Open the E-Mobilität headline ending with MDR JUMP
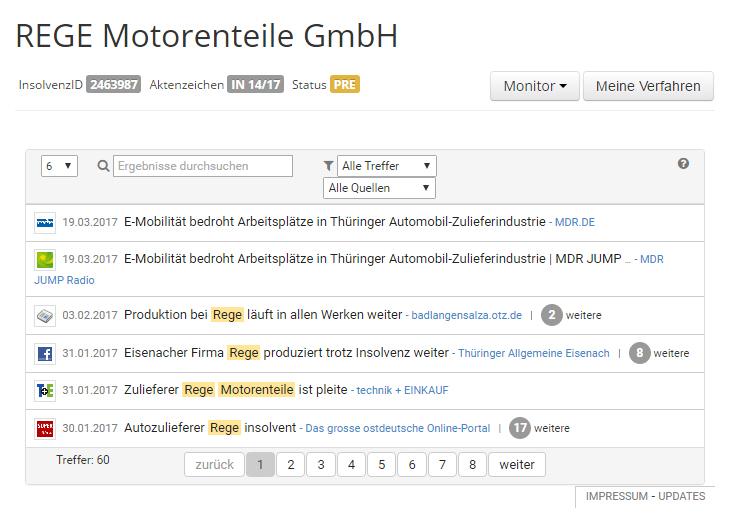This screenshot has width=738, height=508. click(x=373, y=259)
